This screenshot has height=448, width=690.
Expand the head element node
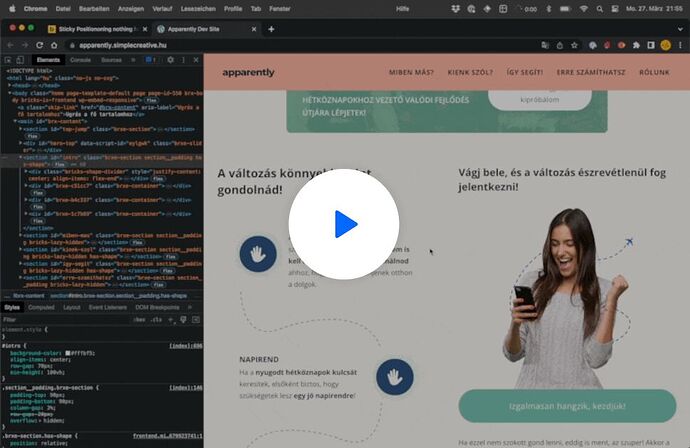[10, 85]
